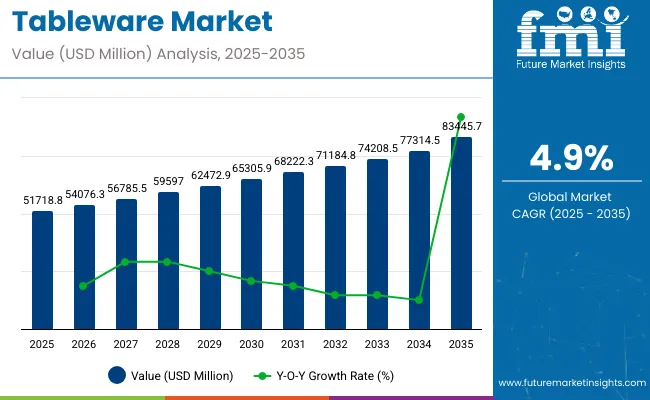650x400 pixels.
Task: Click the 2032 growth rate point
Action: [x=335, y=295]
